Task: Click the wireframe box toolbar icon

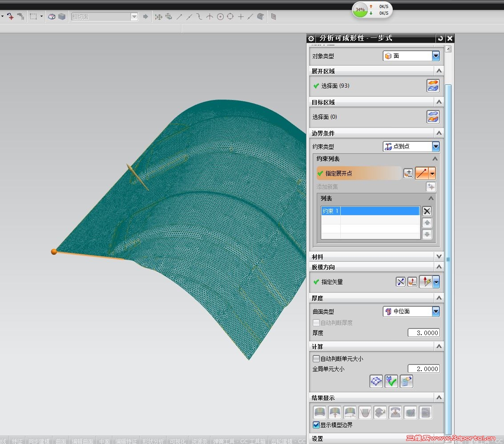Action: pyautogui.click(x=52, y=16)
